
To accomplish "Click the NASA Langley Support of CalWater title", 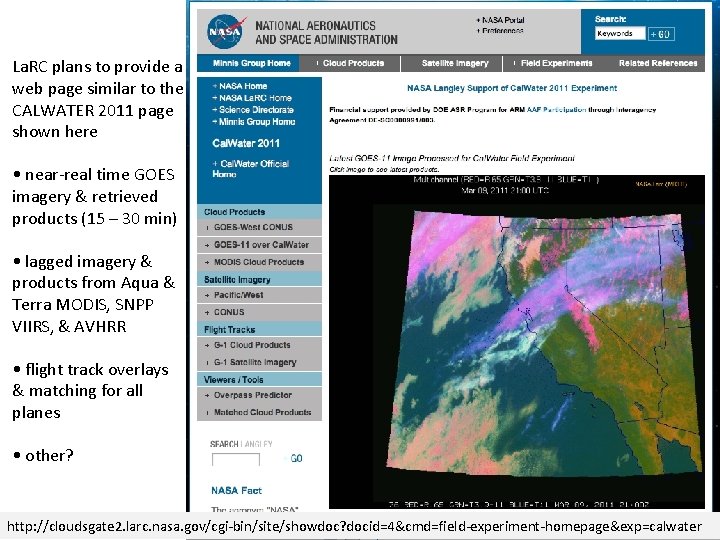I will pos(512,88).
